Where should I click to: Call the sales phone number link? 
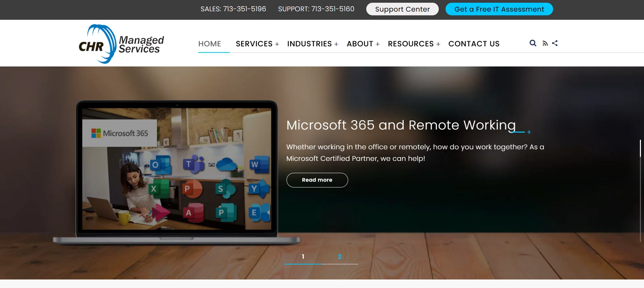point(244,9)
